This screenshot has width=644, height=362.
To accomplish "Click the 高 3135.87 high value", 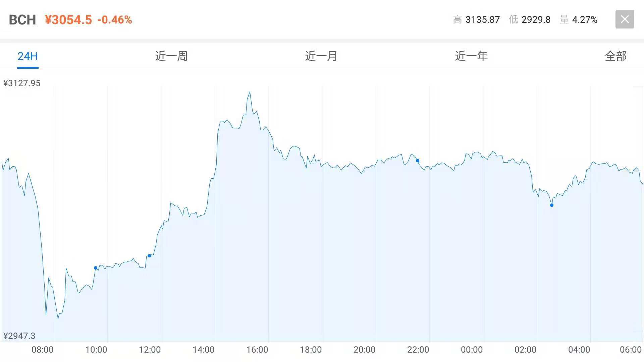I will [x=476, y=20].
